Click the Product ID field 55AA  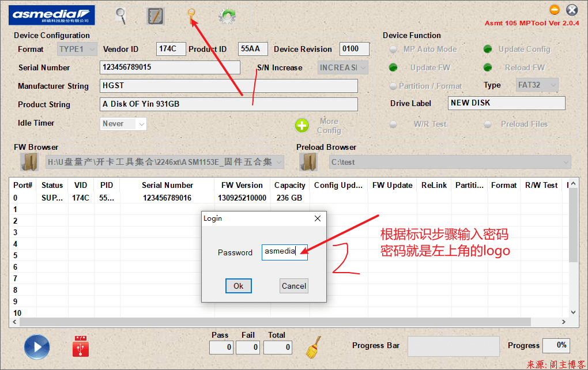coord(252,49)
